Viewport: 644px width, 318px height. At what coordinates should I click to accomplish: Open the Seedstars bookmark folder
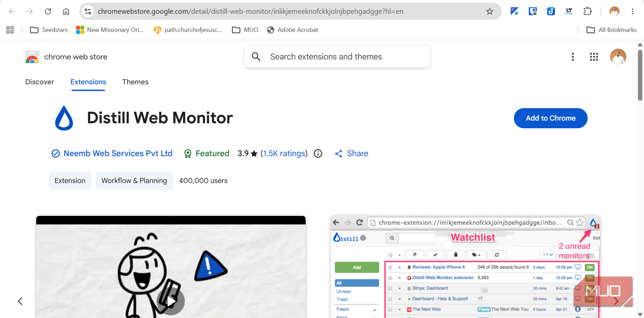(x=49, y=30)
